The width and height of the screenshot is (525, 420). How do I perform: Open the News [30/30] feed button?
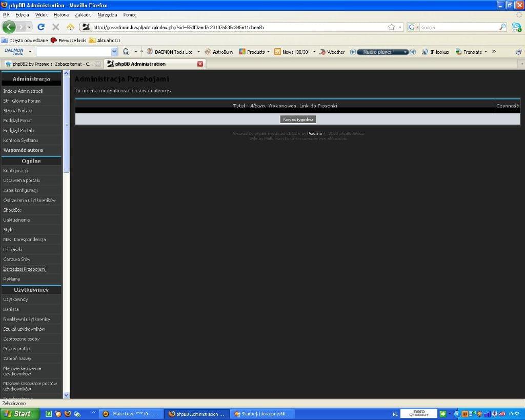[x=292, y=52]
